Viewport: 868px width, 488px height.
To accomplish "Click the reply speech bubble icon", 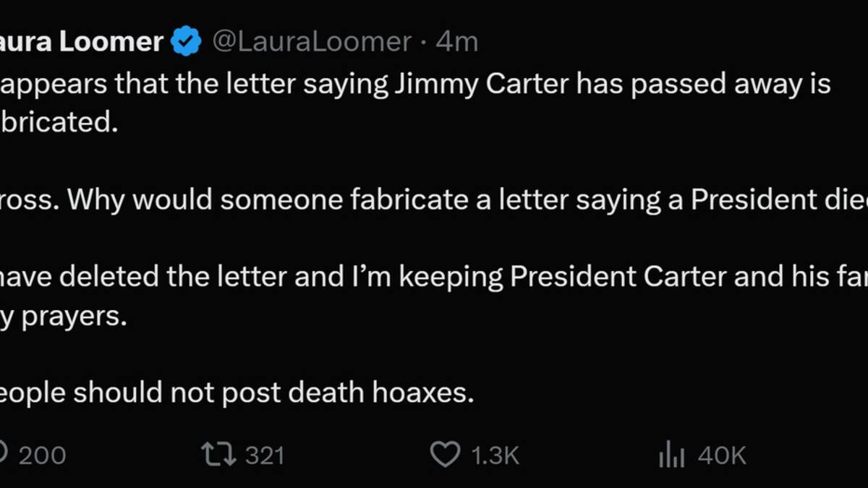I will pyautogui.click(x=3, y=455).
